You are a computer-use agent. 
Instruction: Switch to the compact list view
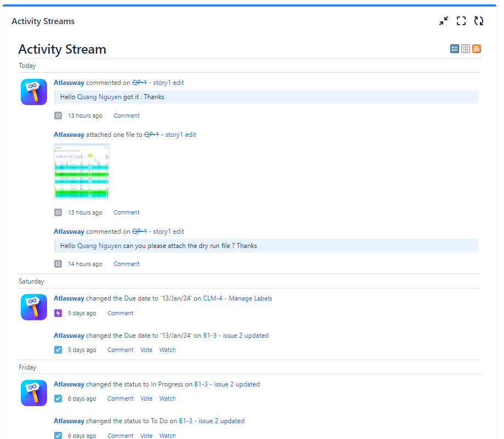coord(465,49)
